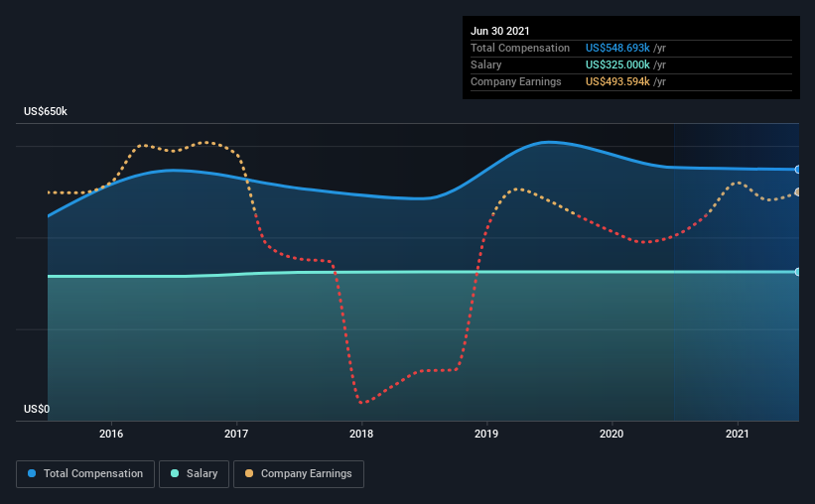
Task: Select the 2017 axis label
Action: tap(236, 434)
